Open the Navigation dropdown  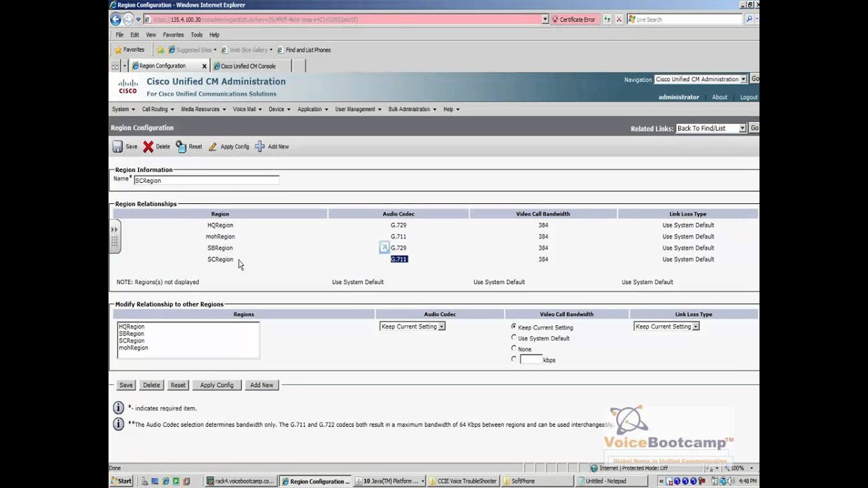(701, 79)
